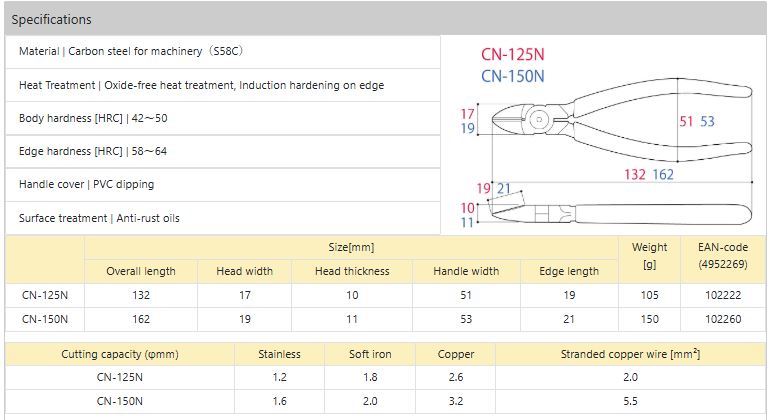
Task: Click EAN code 102260 cell
Action: click(x=722, y=319)
